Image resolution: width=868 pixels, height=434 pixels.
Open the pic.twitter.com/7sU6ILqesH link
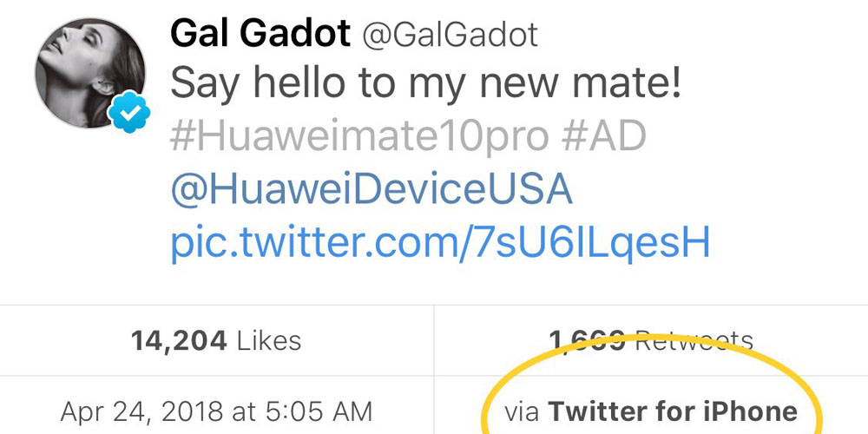click(x=440, y=243)
